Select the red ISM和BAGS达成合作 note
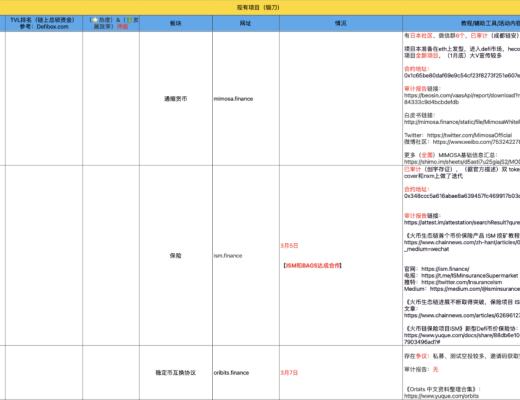Screen dimensions: 520x400 point(313,265)
